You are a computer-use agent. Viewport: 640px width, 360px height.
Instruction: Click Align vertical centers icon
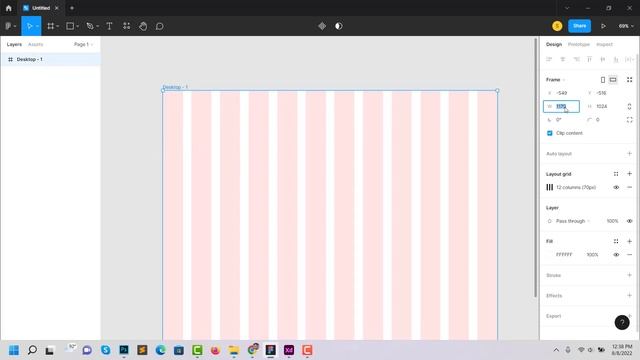(x=602, y=60)
